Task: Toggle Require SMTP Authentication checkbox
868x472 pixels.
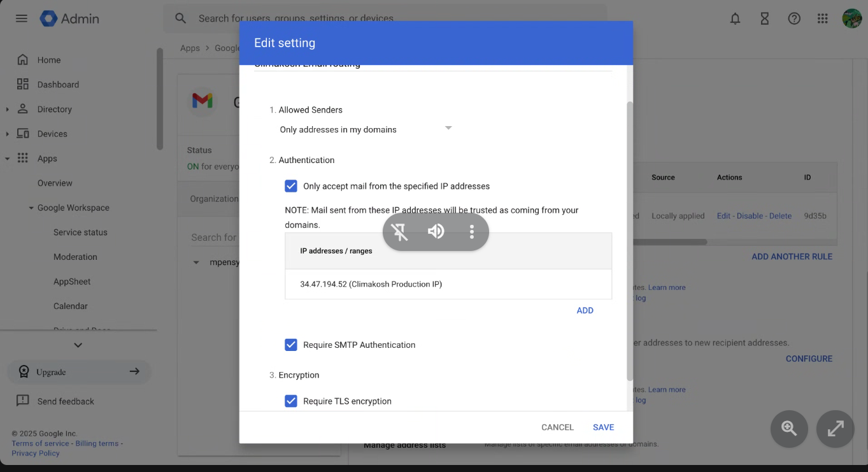Action: pyautogui.click(x=291, y=345)
